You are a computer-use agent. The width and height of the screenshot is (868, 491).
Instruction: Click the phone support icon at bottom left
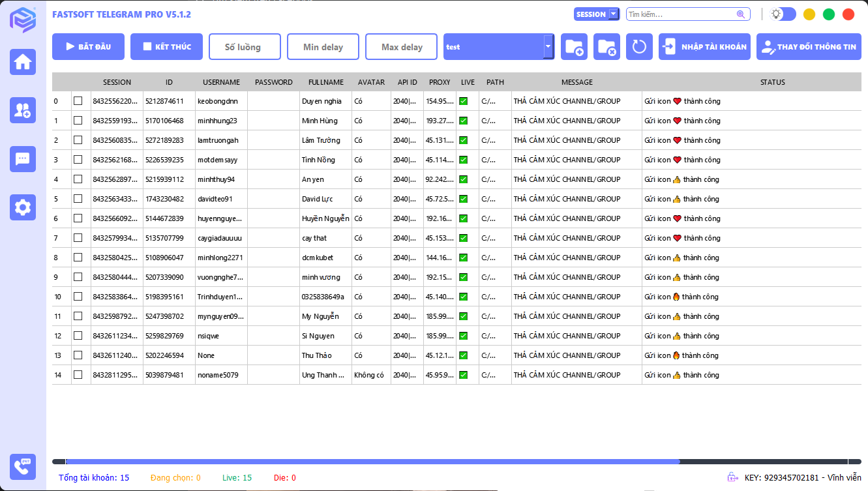click(23, 467)
